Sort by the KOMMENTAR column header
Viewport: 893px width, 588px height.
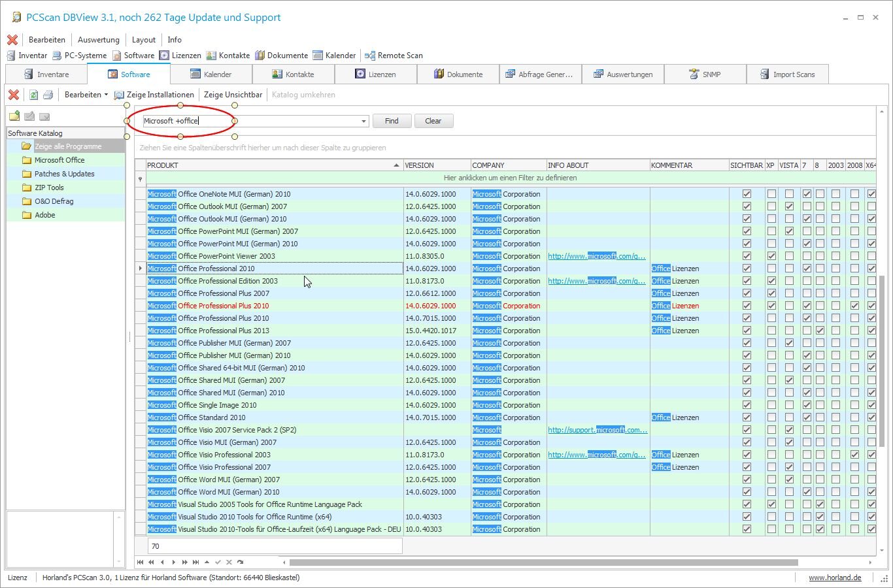690,165
